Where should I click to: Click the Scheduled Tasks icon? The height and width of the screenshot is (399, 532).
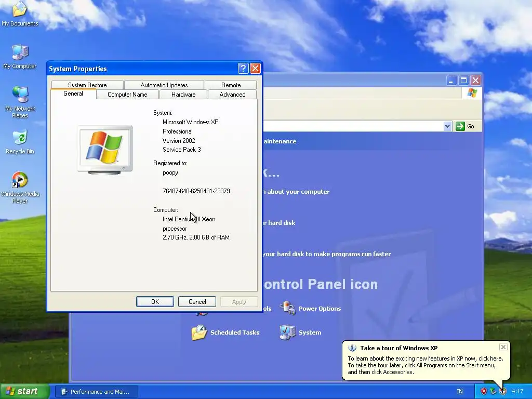click(199, 332)
